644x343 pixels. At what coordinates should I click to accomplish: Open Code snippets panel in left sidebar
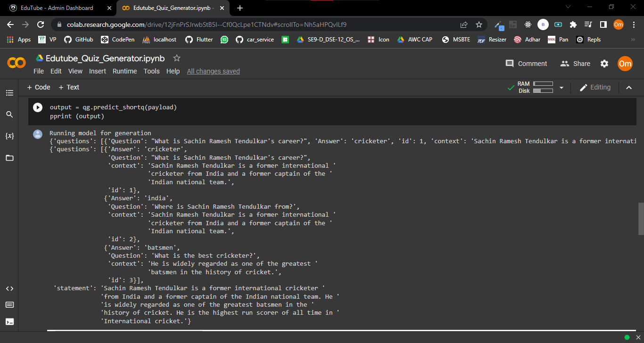(x=9, y=288)
